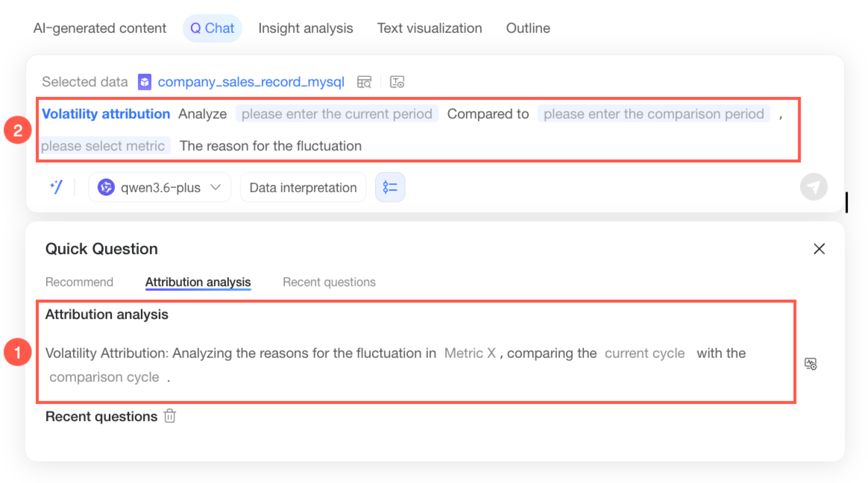868x483 pixels.
Task: Click the company_sales_record_mysql dataset link
Action: point(251,82)
